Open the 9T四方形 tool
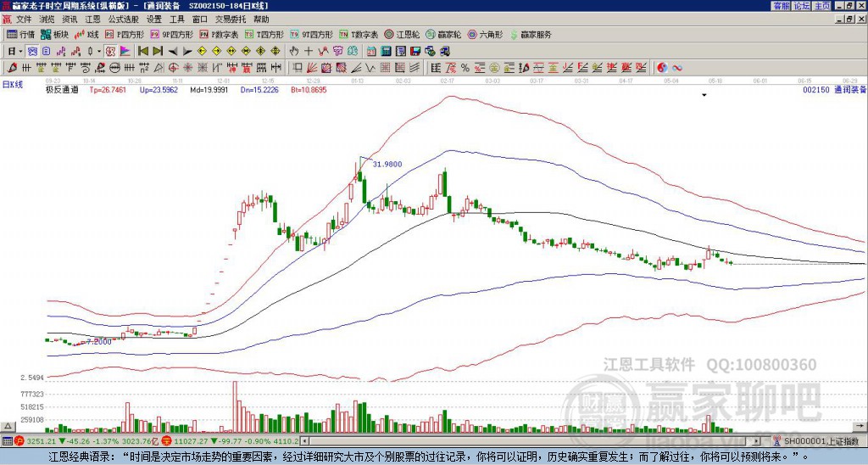This screenshot has width=868, height=465. pos(311,34)
